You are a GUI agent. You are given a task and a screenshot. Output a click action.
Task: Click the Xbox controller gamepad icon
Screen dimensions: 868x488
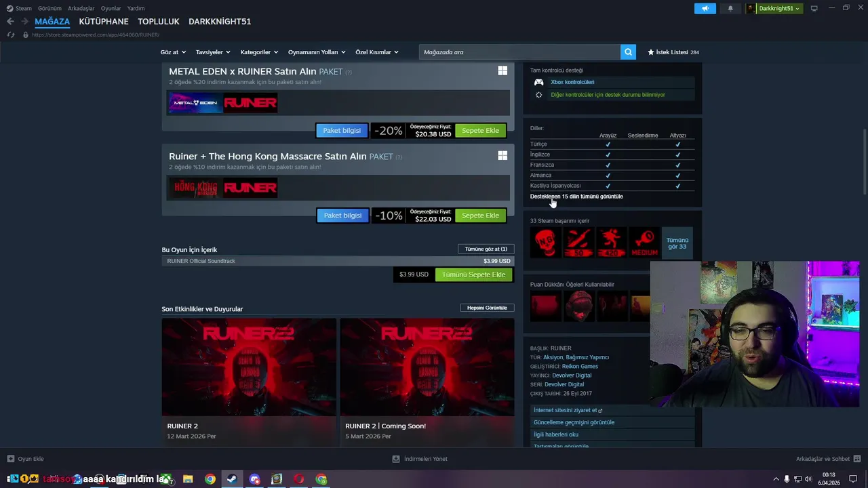(x=538, y=82)
